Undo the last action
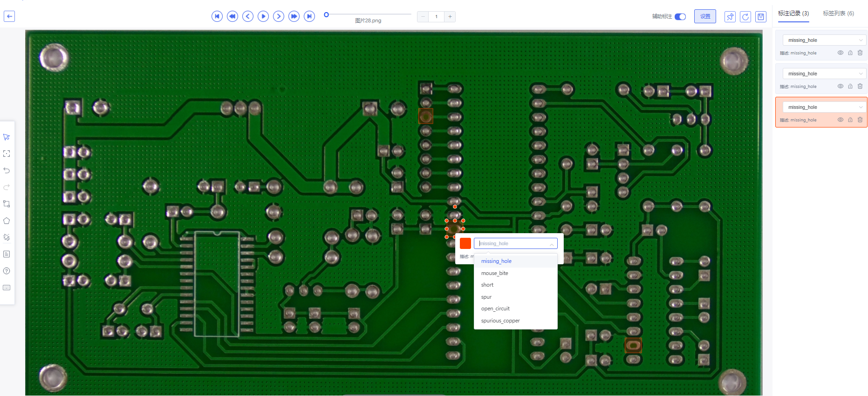The image size is (868, 396). click(x=7, y=170)
